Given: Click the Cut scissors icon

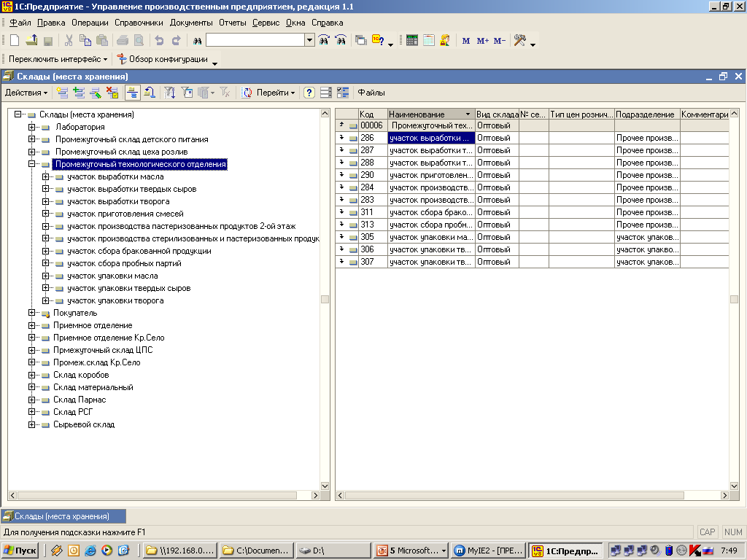Looking at the screenshot, I should tap(69, 41).
